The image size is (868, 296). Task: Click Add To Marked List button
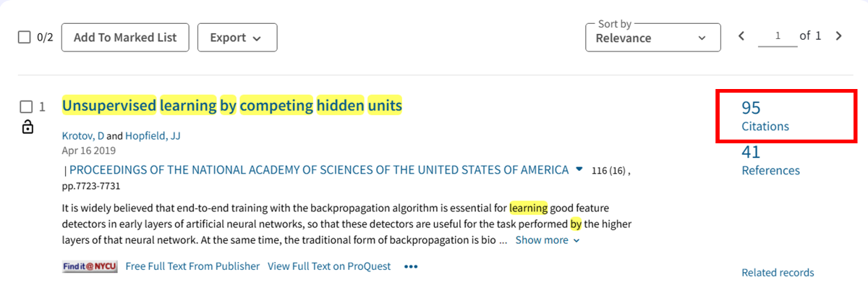pyautogui.click(x=124, y=38)
